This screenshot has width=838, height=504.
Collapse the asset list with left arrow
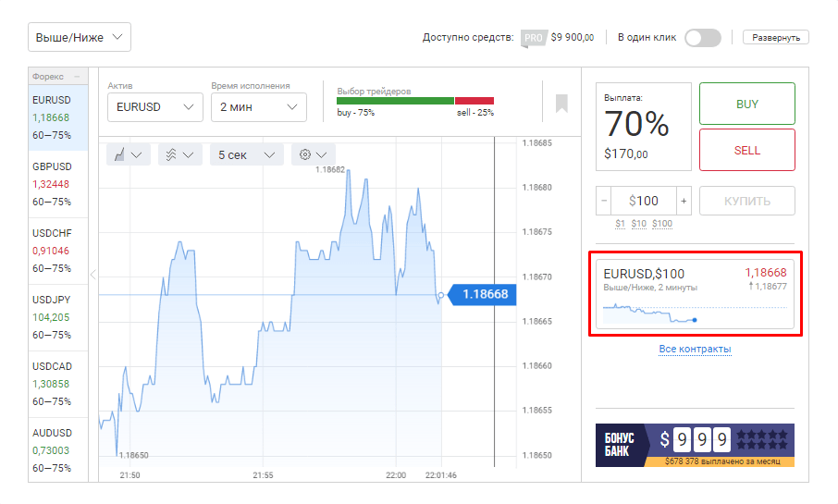(92, 274)
